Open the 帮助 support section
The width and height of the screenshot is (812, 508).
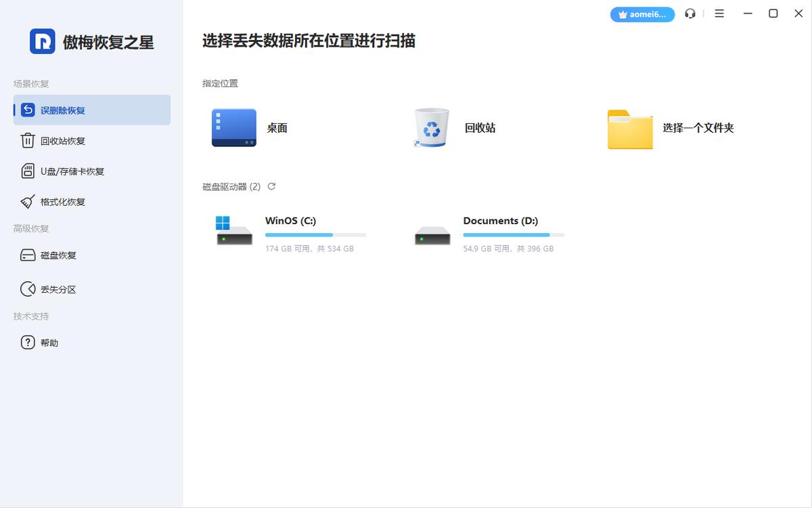pos(51,342)
